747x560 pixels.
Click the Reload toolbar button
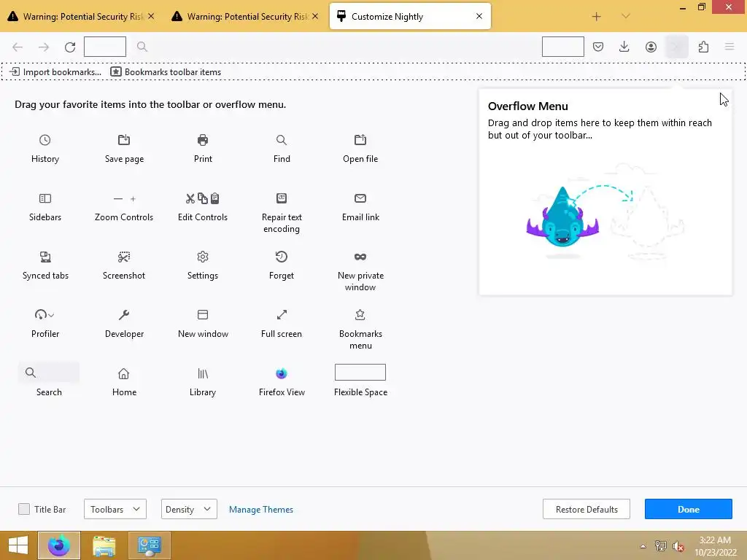(70, 47)
